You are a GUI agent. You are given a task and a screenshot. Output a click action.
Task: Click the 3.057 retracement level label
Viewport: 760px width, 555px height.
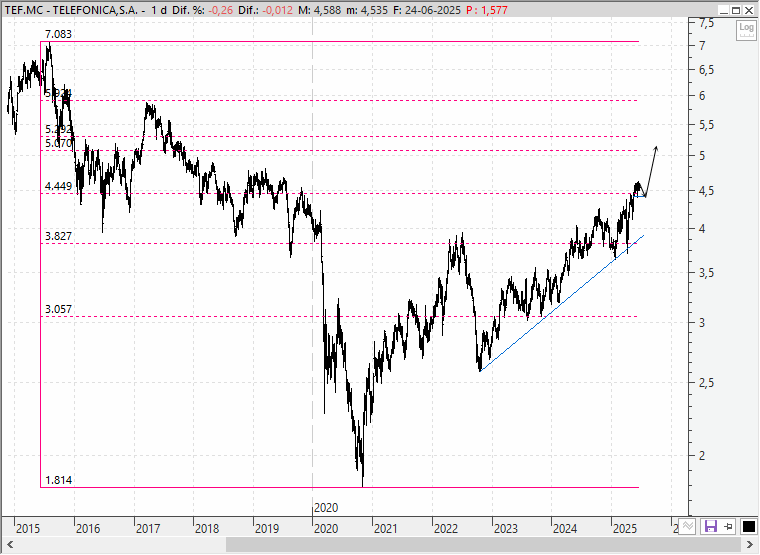[x=58, y=309]
